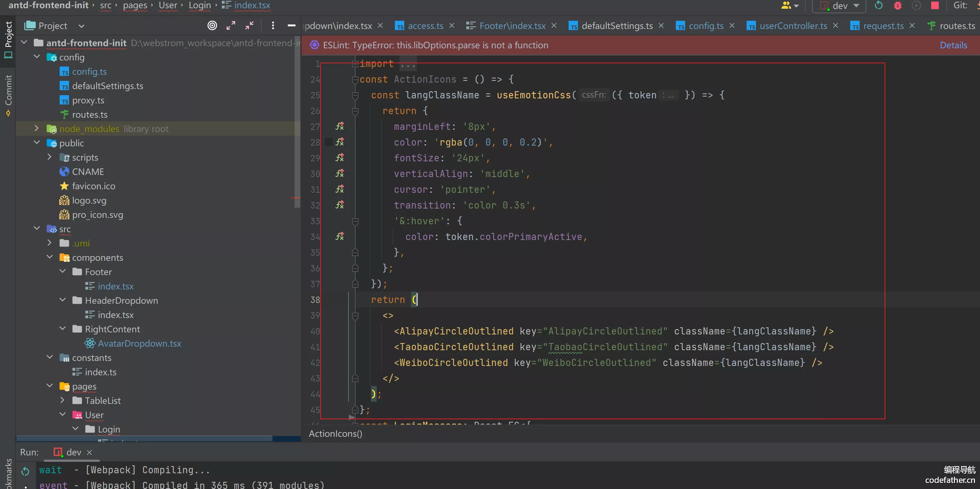Click the Project tree horizontal scrollbar
Image resolution: width=980 pixels, height=489 pixels.
(x=144, y=438)
